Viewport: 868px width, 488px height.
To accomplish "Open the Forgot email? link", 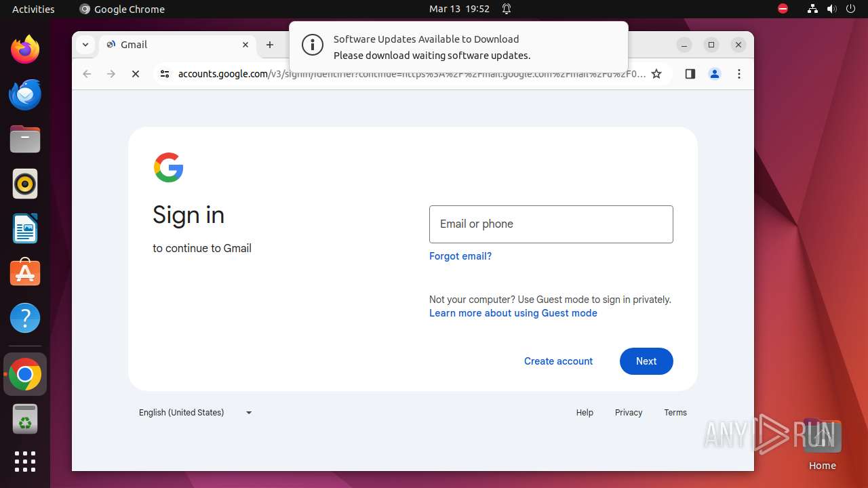I will pyautogui.click(x=460, y=256).
